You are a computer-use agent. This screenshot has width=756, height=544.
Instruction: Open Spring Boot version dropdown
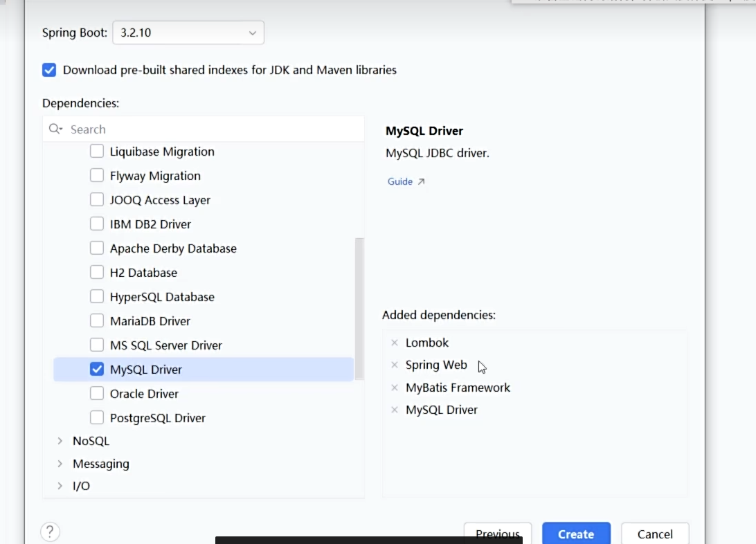pos(188,33)
